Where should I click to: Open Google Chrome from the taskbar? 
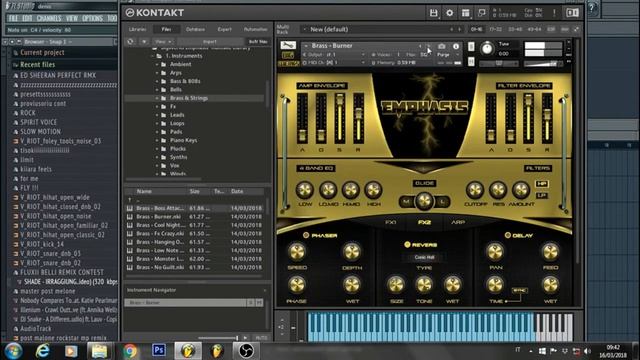pyautogui.click(x=130, y=351)
